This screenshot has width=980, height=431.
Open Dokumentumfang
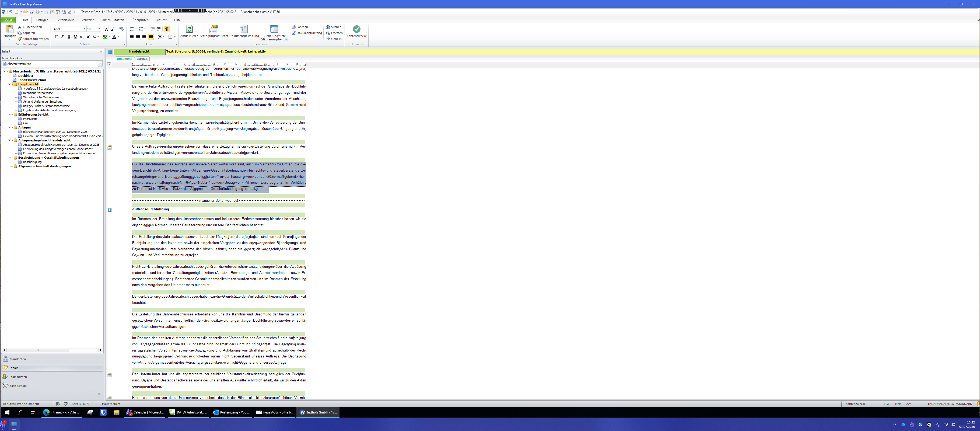pyautogui.click(x=307, y=33)
